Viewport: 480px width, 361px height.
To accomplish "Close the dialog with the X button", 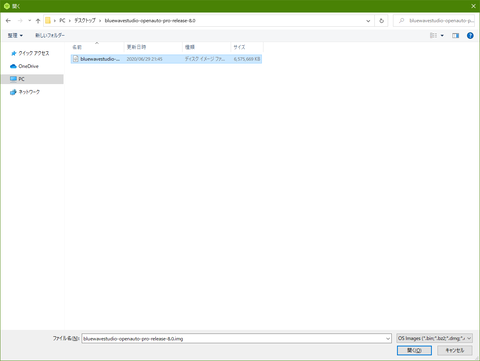I will coord(473,6).
